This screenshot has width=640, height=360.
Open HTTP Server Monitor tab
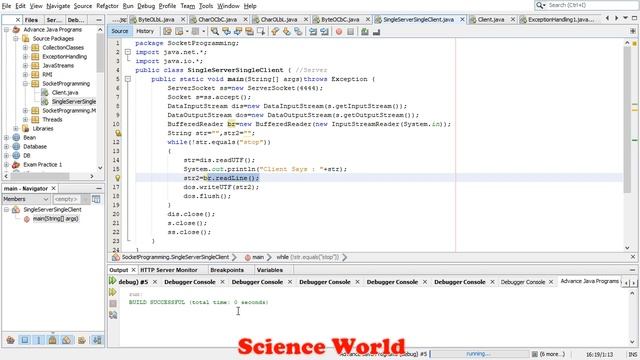coord(169,270)
